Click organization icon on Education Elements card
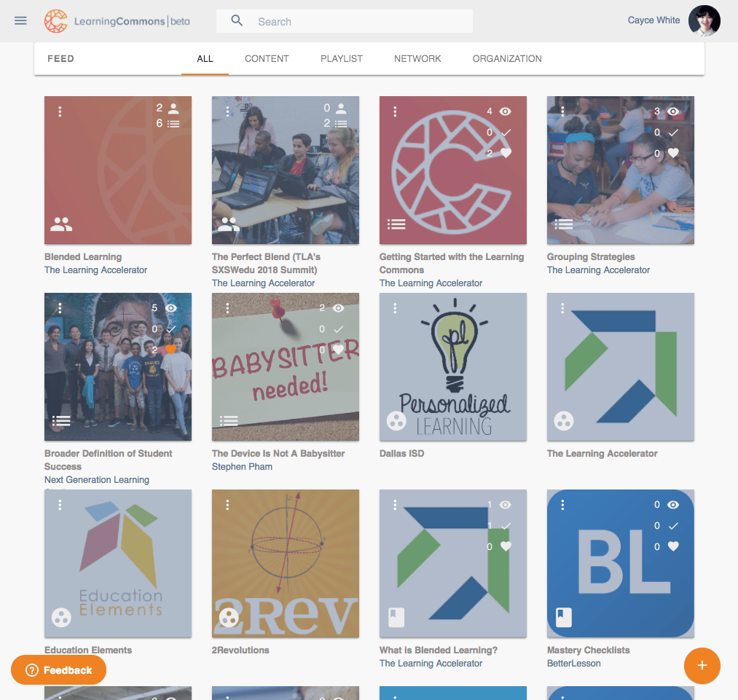The width and height of the screenshot is (738, 700). click(61, 618)
